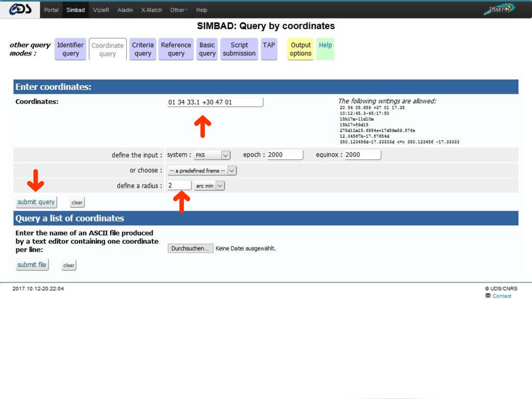Expand the Other menu in the top bar
This screenshot has width=532, height=399.
pos(179,10)
